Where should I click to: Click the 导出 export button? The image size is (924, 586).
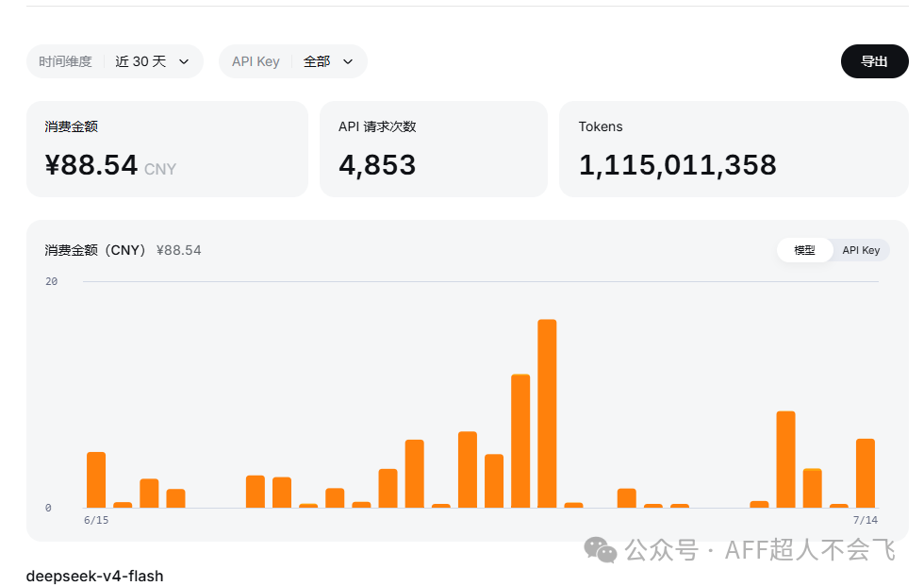tap(875, 61)
